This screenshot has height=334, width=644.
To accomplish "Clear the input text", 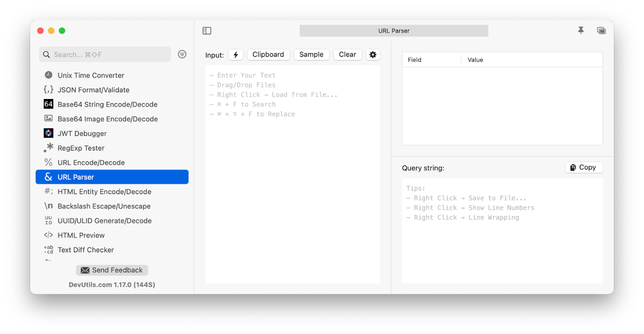I will (x=347, y=55).
